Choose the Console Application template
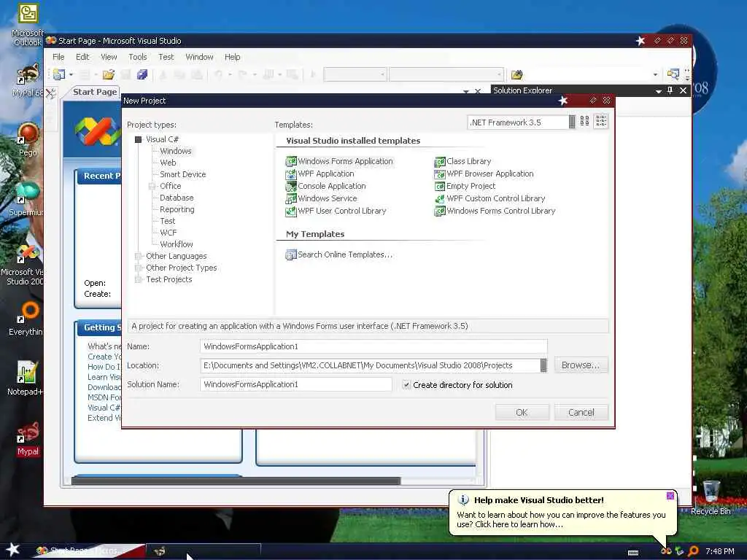Image resolution: width=747 pixels, height=560 pixels. pyautogui.click(x=326, y=186)
